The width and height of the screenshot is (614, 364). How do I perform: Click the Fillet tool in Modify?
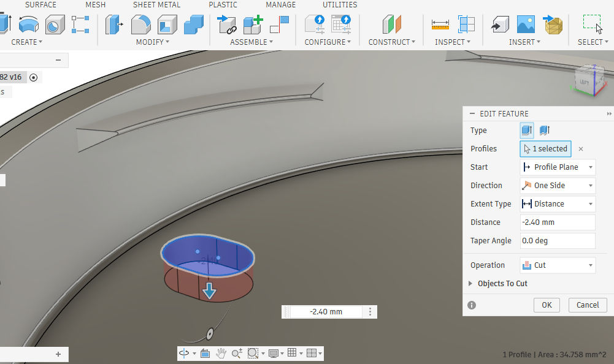(x=141, y=25)
